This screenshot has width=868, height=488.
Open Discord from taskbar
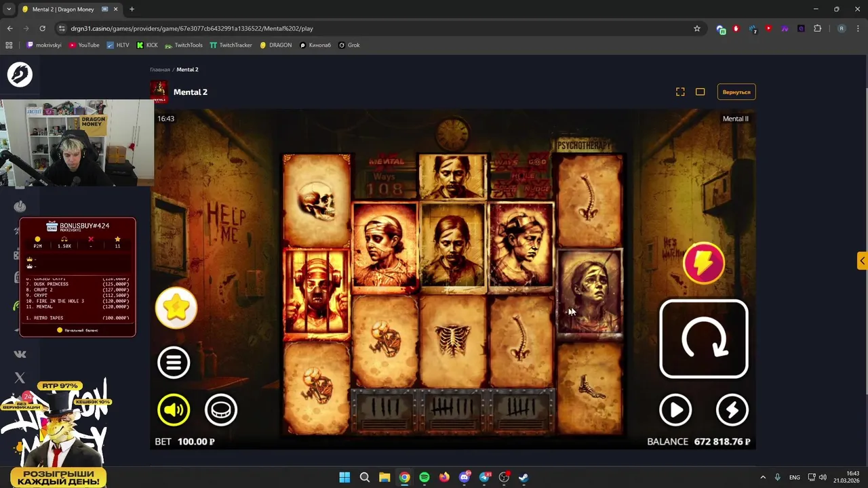tap(465, 477)
